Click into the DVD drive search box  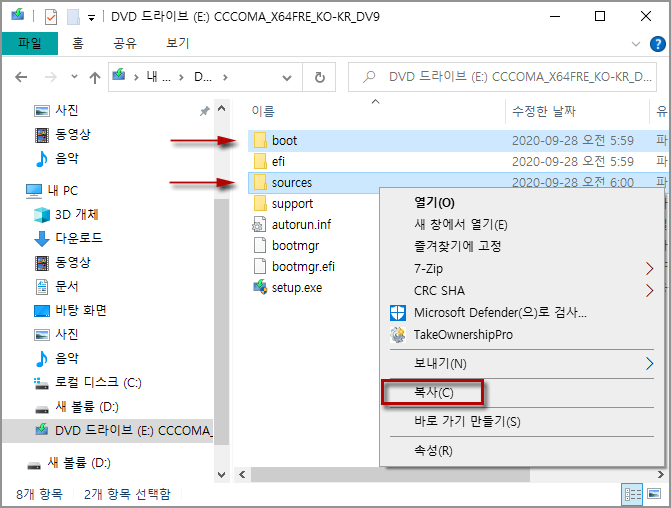[502, 77]
